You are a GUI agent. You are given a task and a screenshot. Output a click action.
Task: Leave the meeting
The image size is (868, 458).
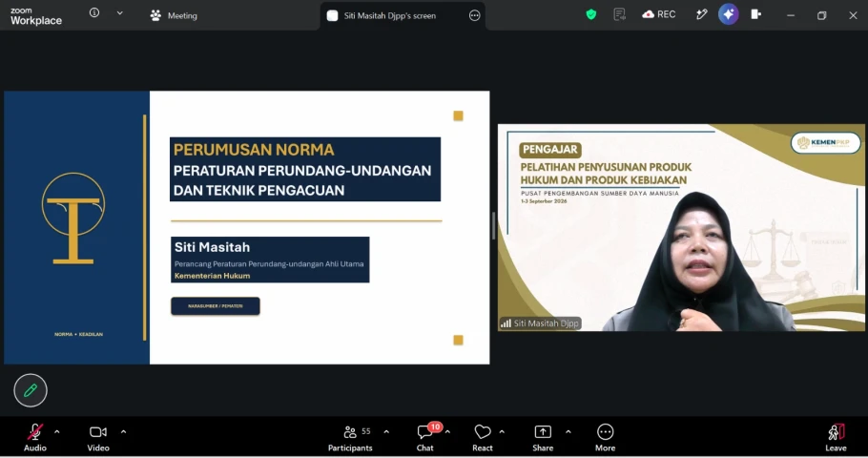click(836, 437)
